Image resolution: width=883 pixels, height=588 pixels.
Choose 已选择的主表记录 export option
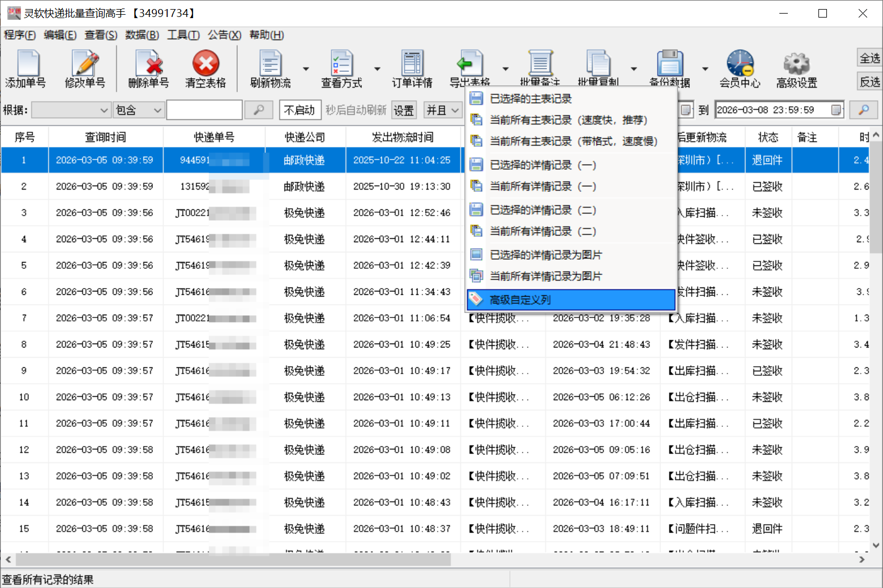pyautogui.click(x=571, y=98)
